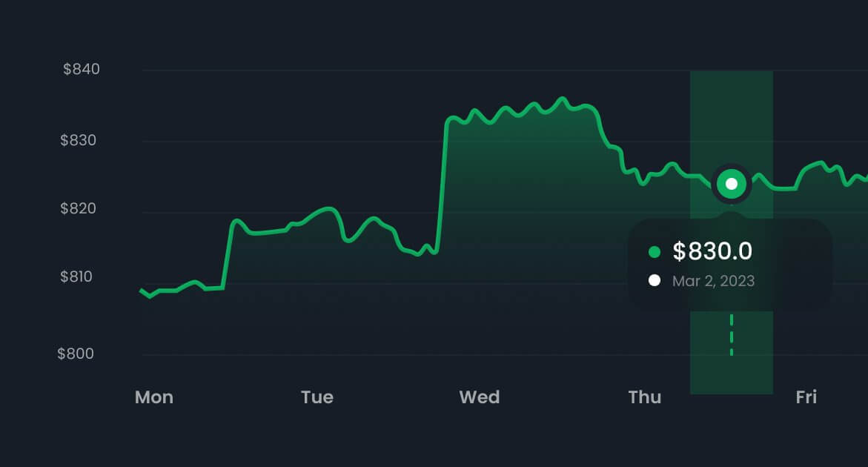
Task: Click the $830 y-axis label
Action: coord(79,140)
